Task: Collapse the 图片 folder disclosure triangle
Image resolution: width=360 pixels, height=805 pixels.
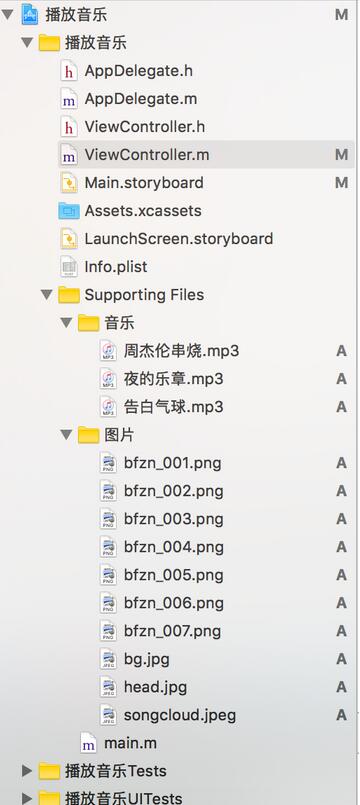Action: point(67,435)
